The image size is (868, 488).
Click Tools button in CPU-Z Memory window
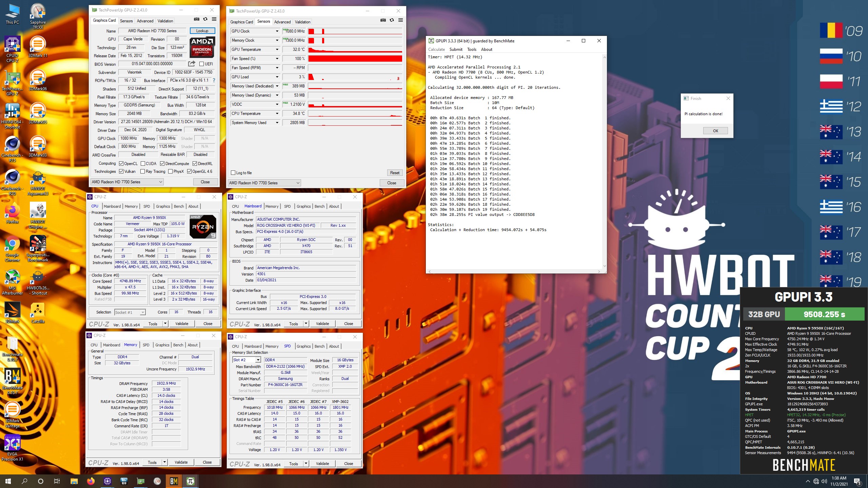(x=152, y=463)
